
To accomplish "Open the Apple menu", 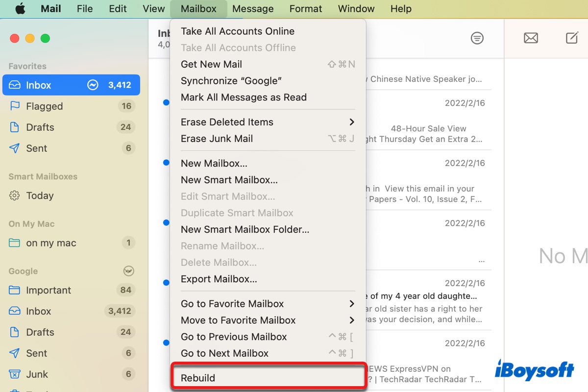I will (x=19, y=8).
